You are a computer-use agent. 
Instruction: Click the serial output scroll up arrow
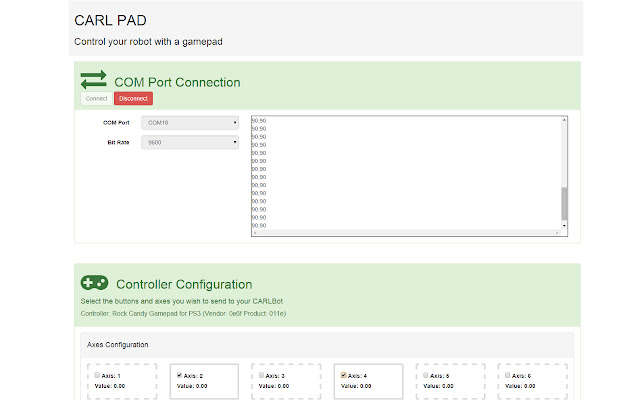click(564, 120)
